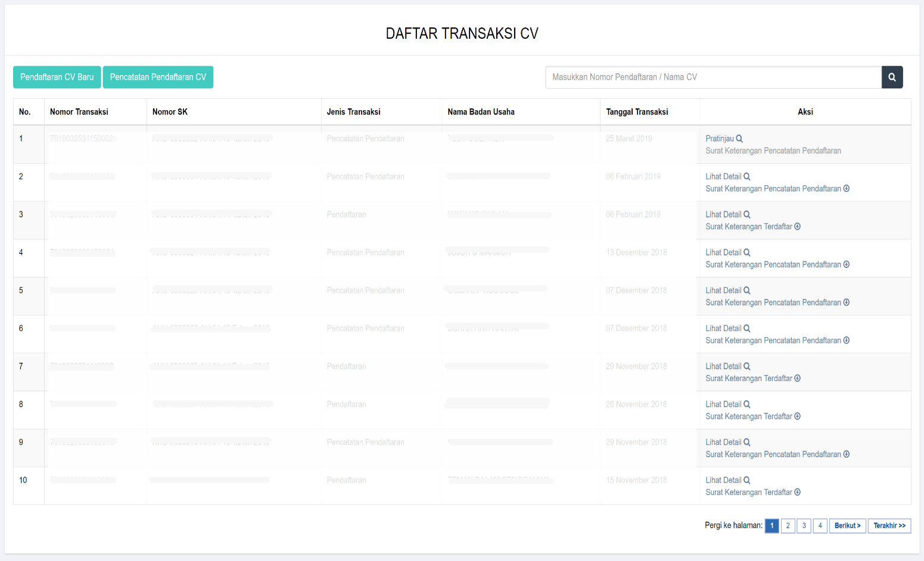Download Surat Keterangan Terdaftar in row 3
Image resolution: width=924 pixels, height=561 pixels.
tap(797, 227)
